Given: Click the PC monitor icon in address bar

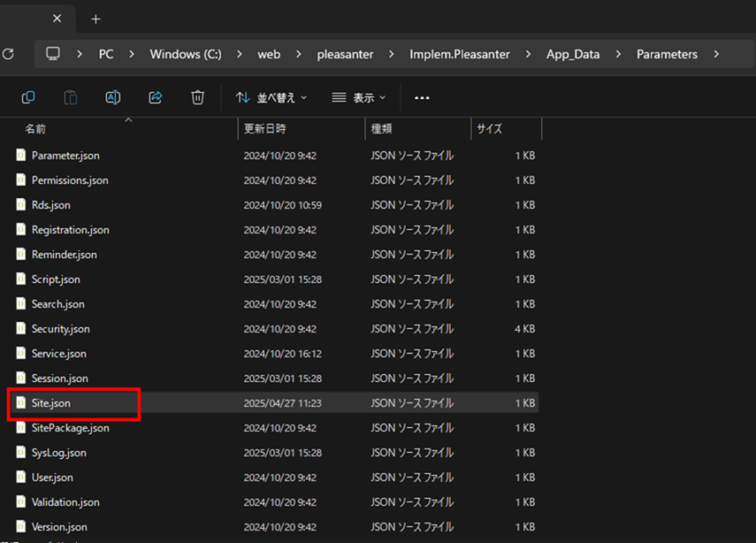Looking at the screenshot, I should [x=53, y=54].
